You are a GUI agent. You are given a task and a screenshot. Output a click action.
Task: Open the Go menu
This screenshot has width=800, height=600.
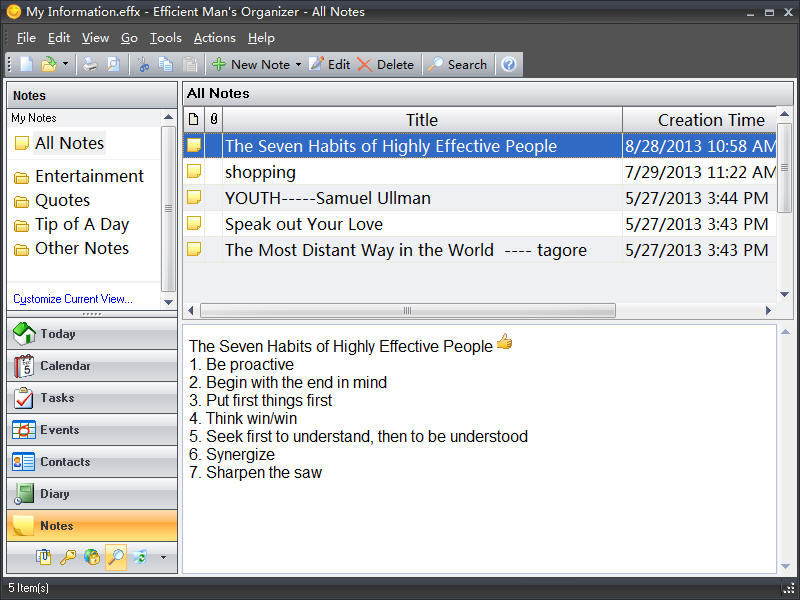click(129, 38)
